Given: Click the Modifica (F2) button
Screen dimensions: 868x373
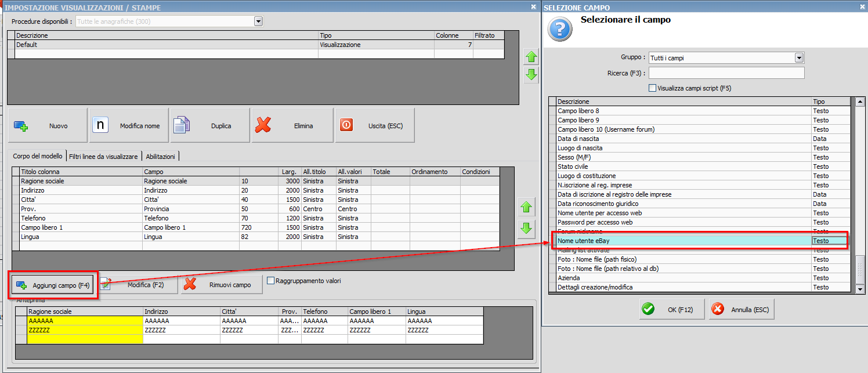Looking at the screenshot, I should (x=138, y=285).
